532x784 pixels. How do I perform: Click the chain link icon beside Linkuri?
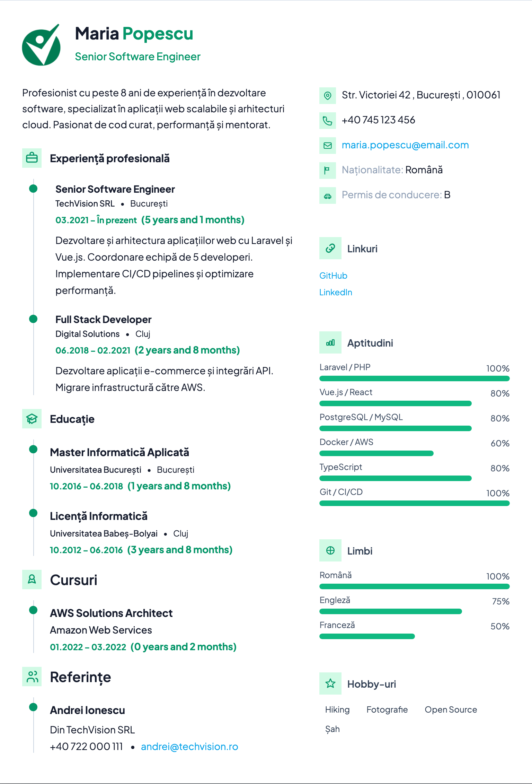330,248
